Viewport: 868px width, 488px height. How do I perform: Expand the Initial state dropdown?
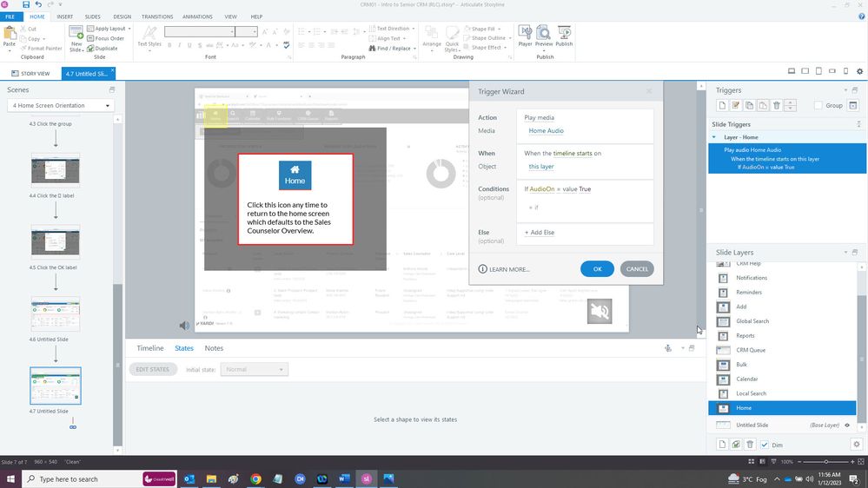[254, 370]
